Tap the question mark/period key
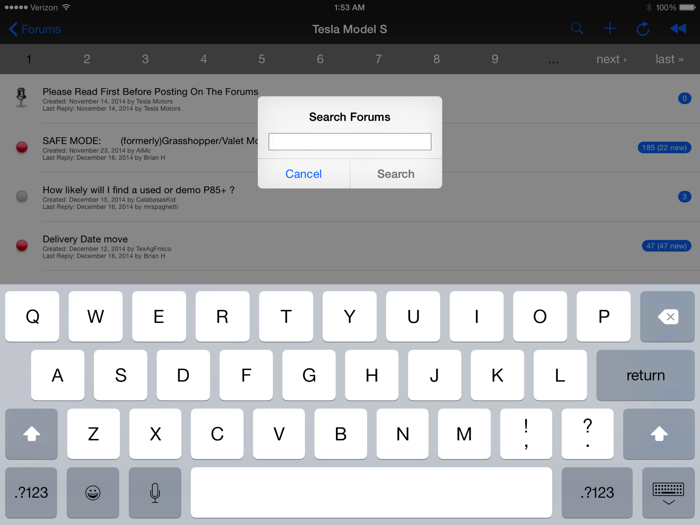This screenshot has height=525, width=700. tap(588, 433)
